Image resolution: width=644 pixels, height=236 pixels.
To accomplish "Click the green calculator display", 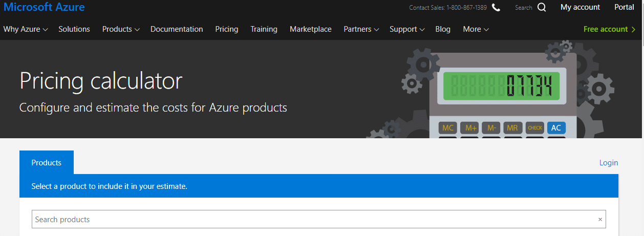I will click(501, 85).
